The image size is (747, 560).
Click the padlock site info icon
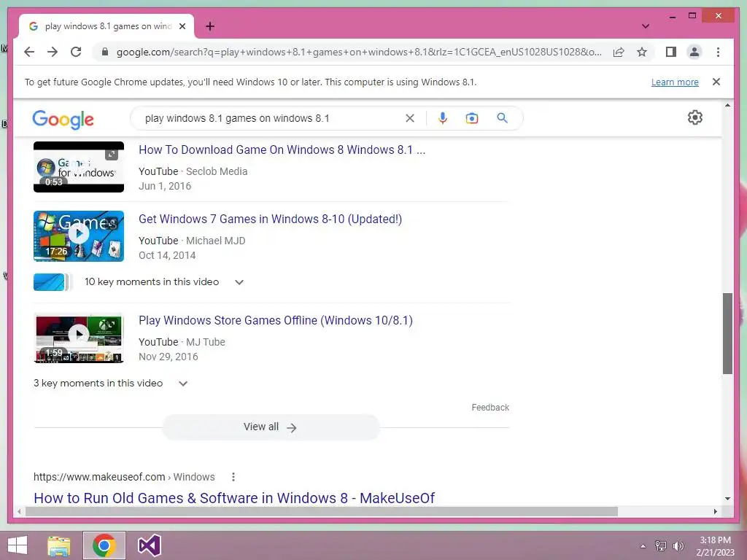tap(105, 52)
